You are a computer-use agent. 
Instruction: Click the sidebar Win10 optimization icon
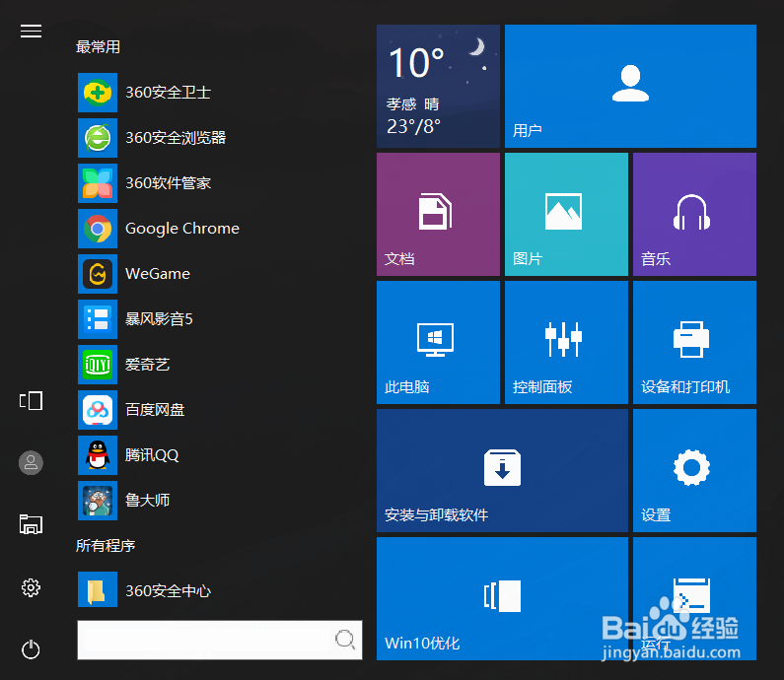tap(31, 401)
